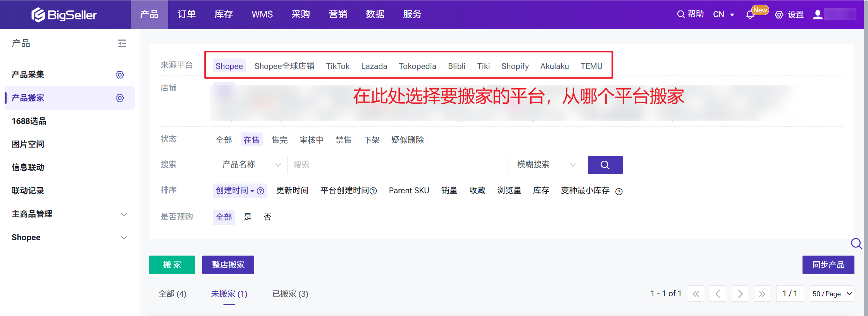Click into the 搜索 text input field

(397, 165)
